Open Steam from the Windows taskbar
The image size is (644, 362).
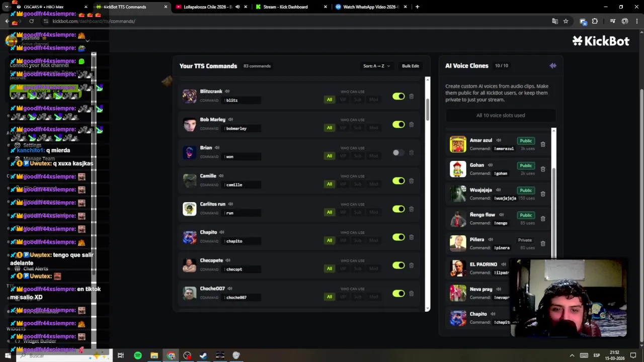[x=203, y=355]
